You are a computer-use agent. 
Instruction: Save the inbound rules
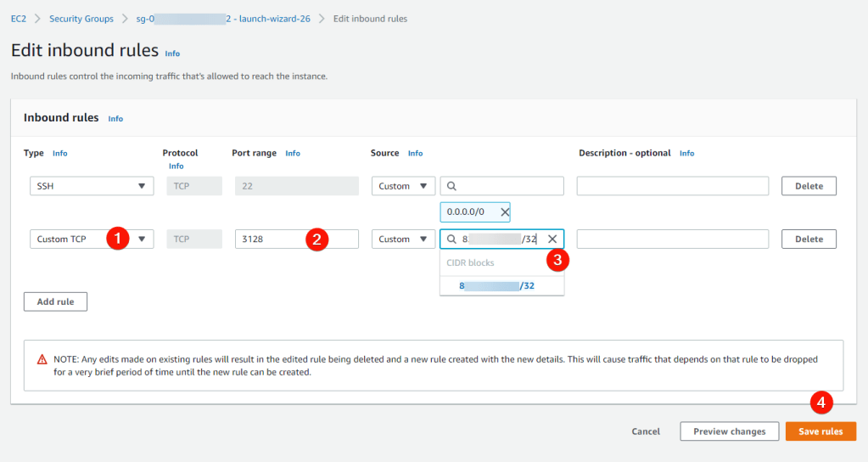[x=820, y=431]
